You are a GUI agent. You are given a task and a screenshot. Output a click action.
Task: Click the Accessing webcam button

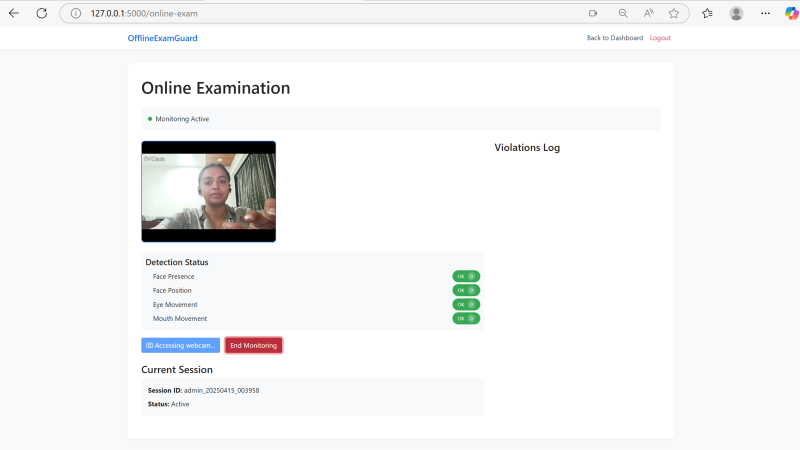click(x=181, y=345)
